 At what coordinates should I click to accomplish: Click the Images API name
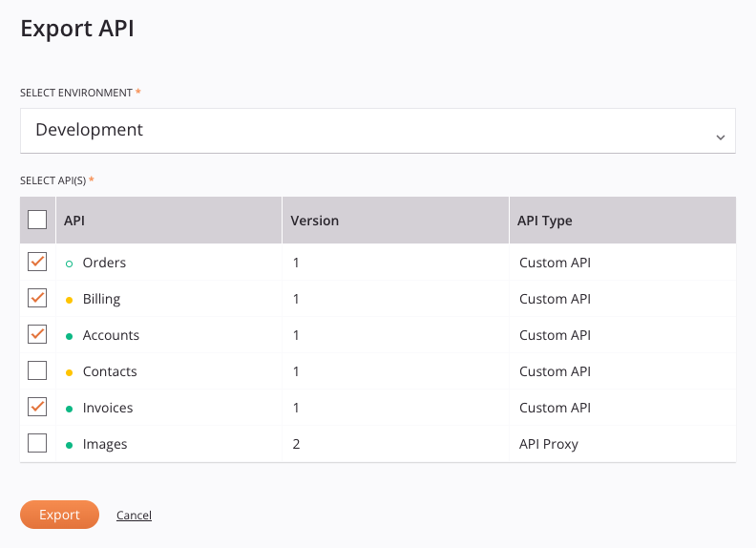click(x=105, y=444)
